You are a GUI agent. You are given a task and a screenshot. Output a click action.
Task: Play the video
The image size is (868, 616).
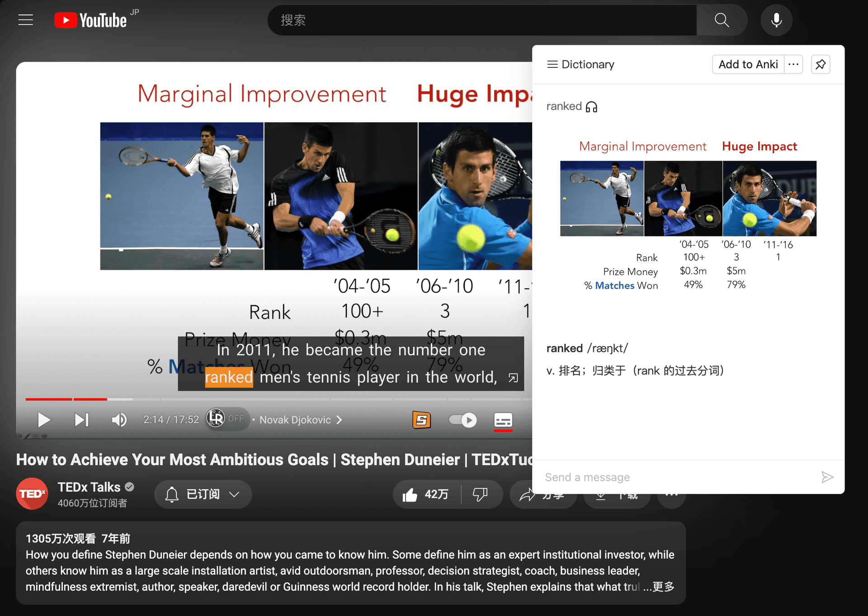pos(44,420)
